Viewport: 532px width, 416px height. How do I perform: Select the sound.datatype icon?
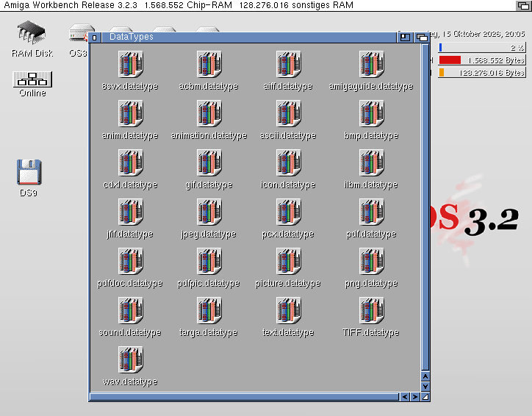131,309
